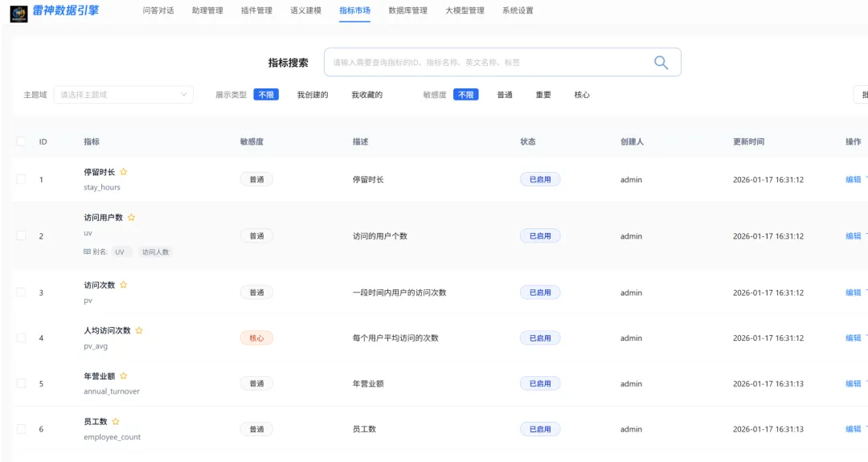Viewport: 868px width, 462px height.
Task: Check the row for ID 1 停留时长
Action: [21, 179]
